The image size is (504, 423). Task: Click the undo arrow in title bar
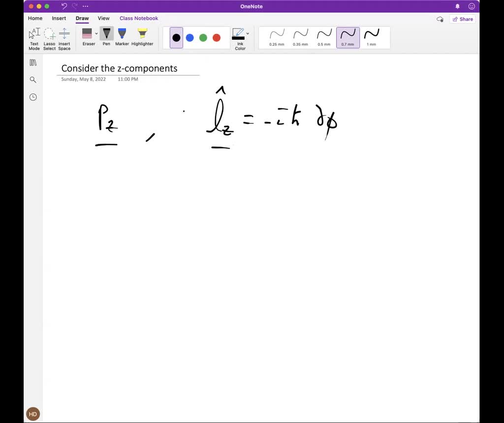tap(64, 6)
